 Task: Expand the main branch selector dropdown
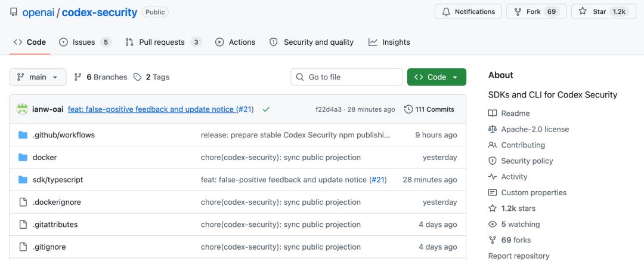(x=38, y=77)
